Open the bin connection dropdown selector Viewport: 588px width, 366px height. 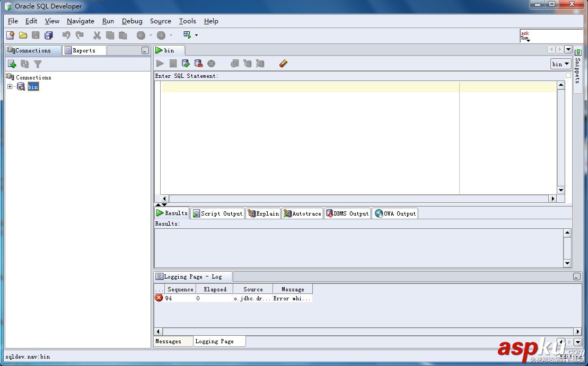click(x=560, y=64)
